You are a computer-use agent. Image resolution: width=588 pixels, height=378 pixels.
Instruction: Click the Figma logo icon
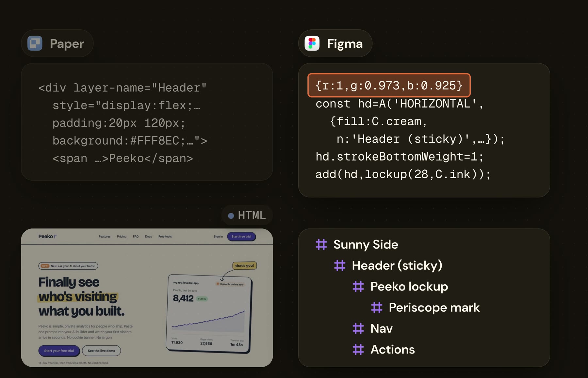coord(312,43)
